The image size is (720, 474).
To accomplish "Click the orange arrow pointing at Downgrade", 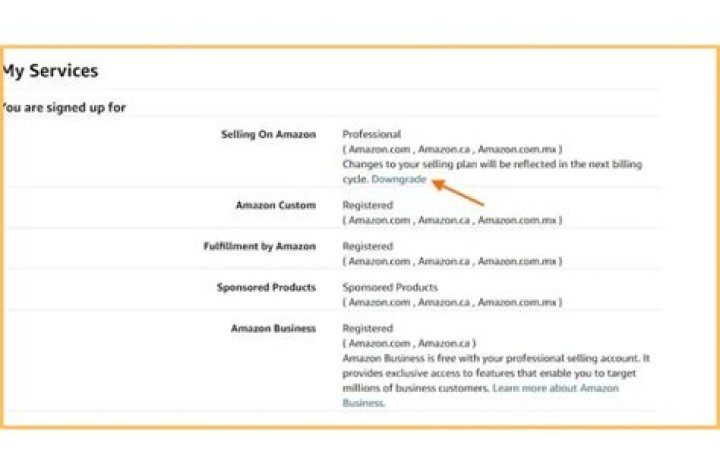I will pos(458,192).
